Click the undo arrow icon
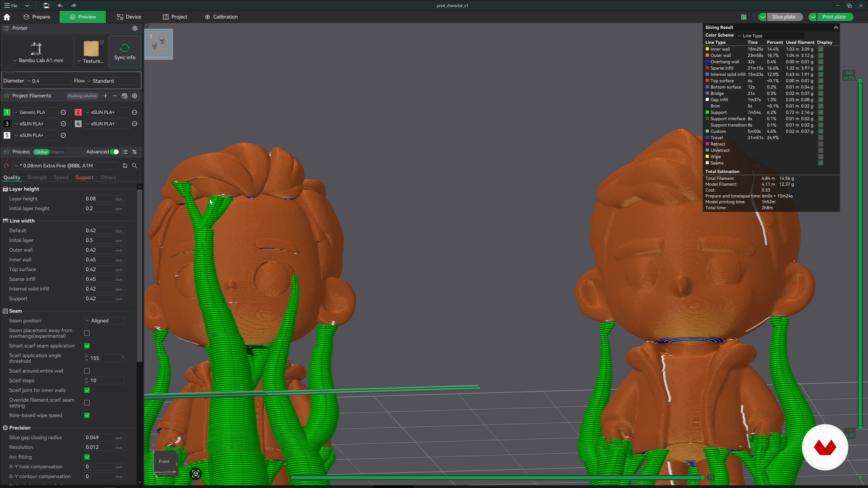This screenshot has width=868, height=488. click(60, 5)
